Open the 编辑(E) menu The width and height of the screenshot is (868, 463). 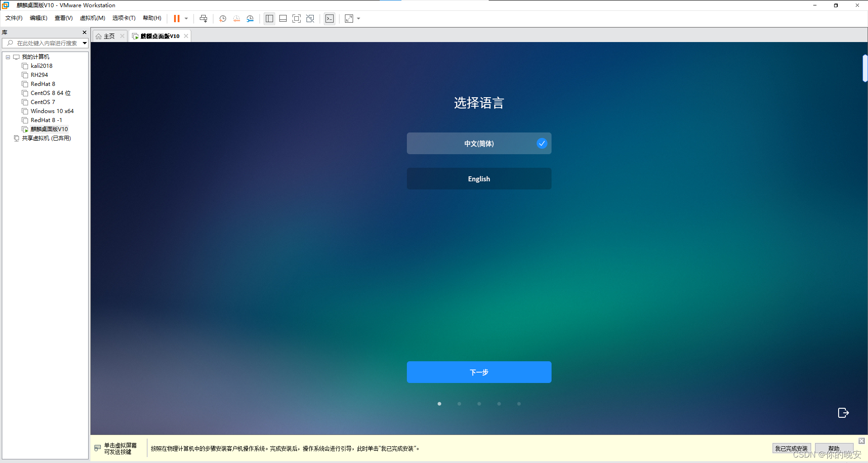coord(38,18)
